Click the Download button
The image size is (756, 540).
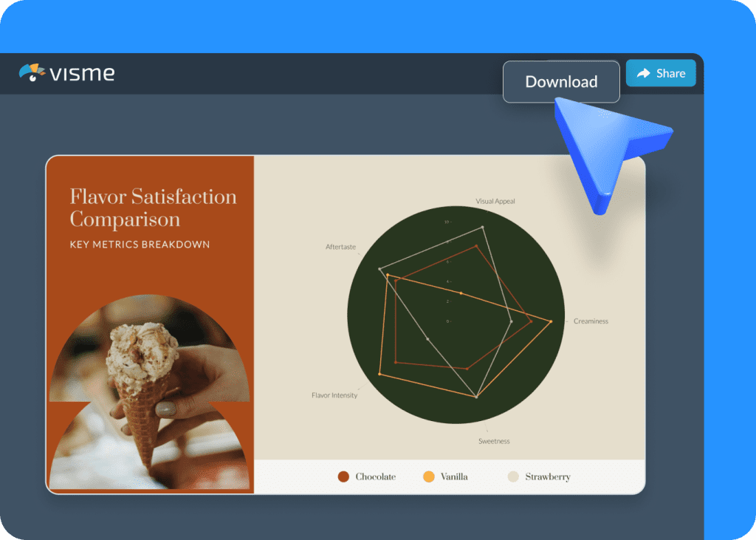point(561,81)
